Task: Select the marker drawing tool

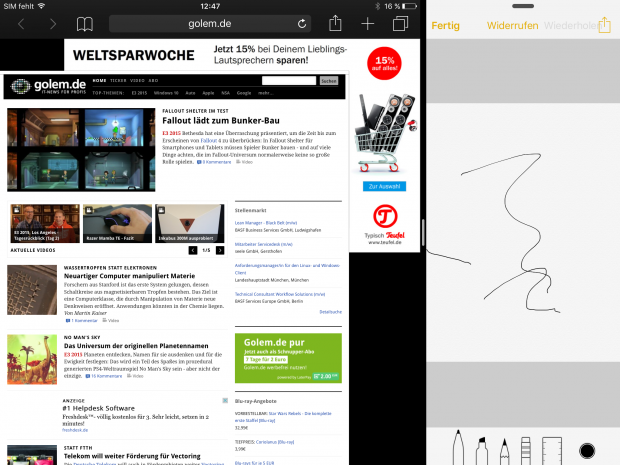Action: 481,451
